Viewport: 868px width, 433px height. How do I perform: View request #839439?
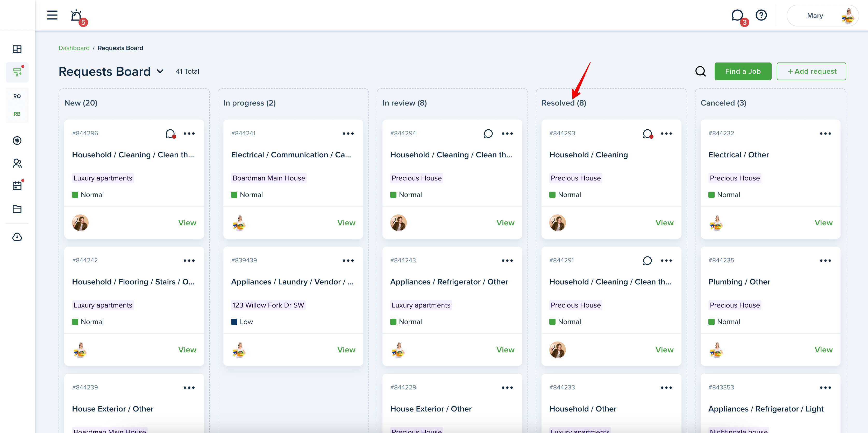pos(346,350)
